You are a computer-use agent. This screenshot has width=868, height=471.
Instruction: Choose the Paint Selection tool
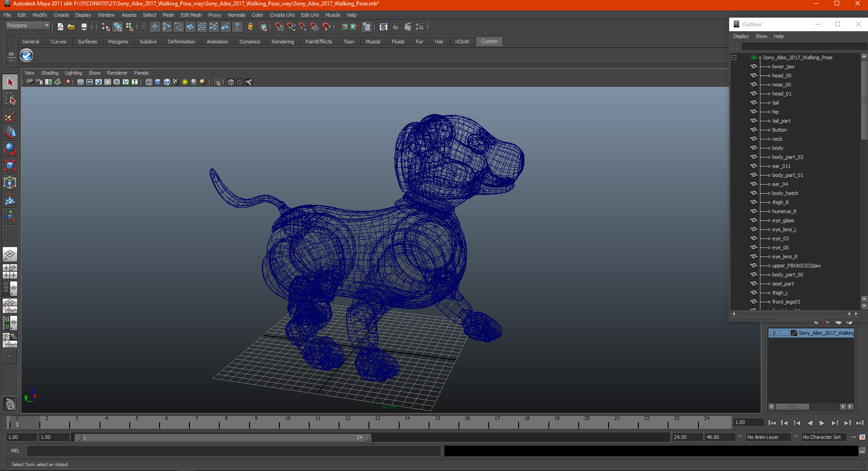tap(10, 116)
